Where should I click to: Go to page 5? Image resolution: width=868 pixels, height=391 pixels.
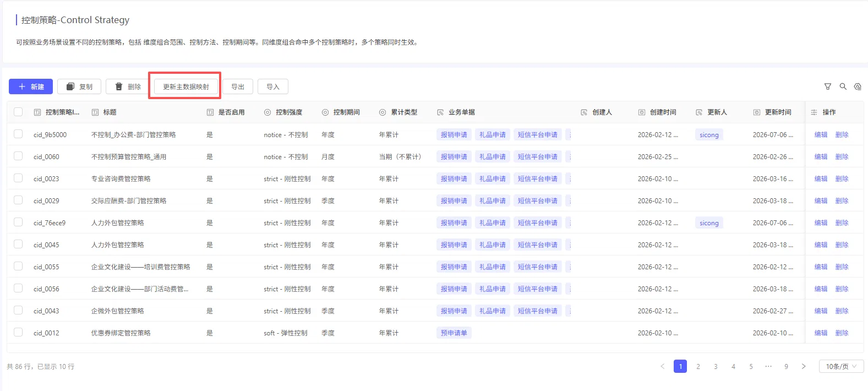tap(751, 366)
